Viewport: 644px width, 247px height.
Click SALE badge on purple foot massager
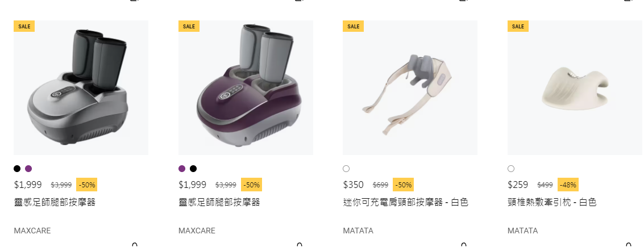(x=189, y=26)
